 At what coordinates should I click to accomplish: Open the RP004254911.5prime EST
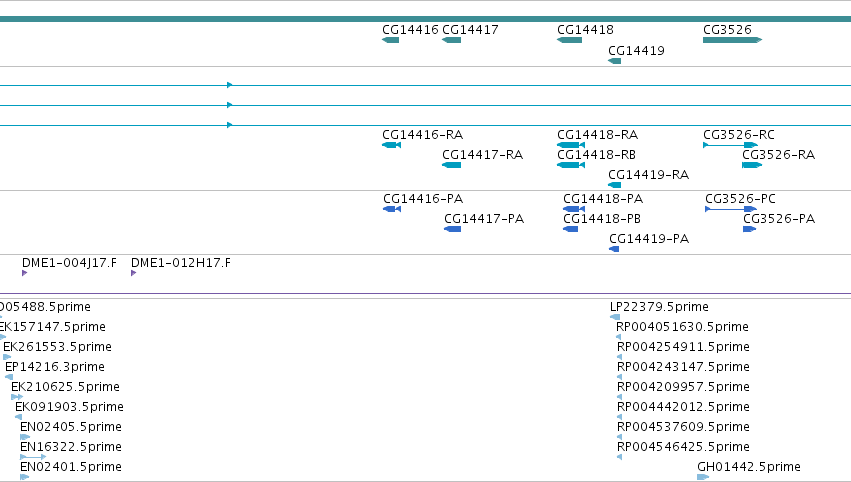619,357
